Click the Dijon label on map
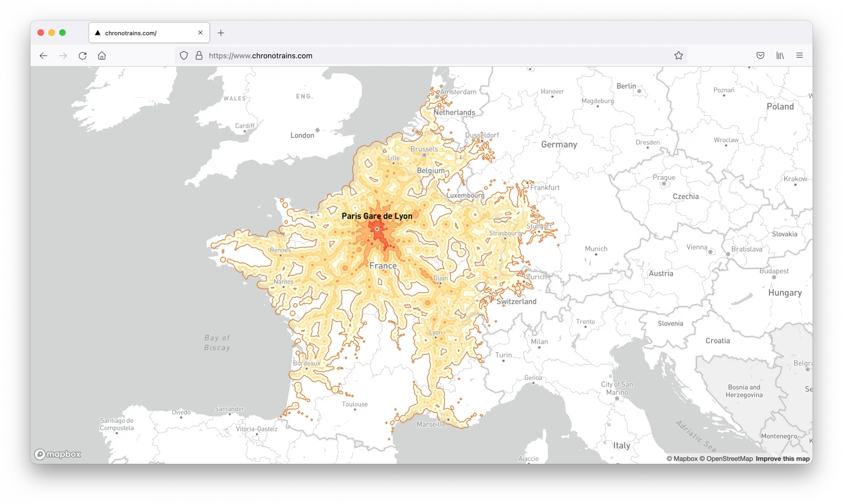Image resolution: width=843 pixels, height=504 pixels. [x=441, y=278]
